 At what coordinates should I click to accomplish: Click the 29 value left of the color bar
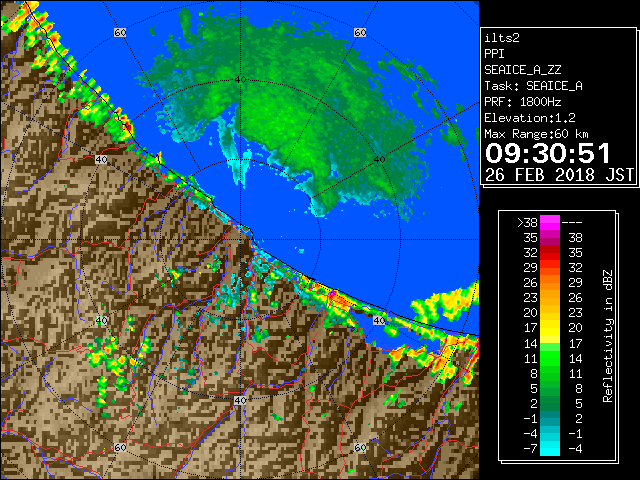tap(530, 268)
